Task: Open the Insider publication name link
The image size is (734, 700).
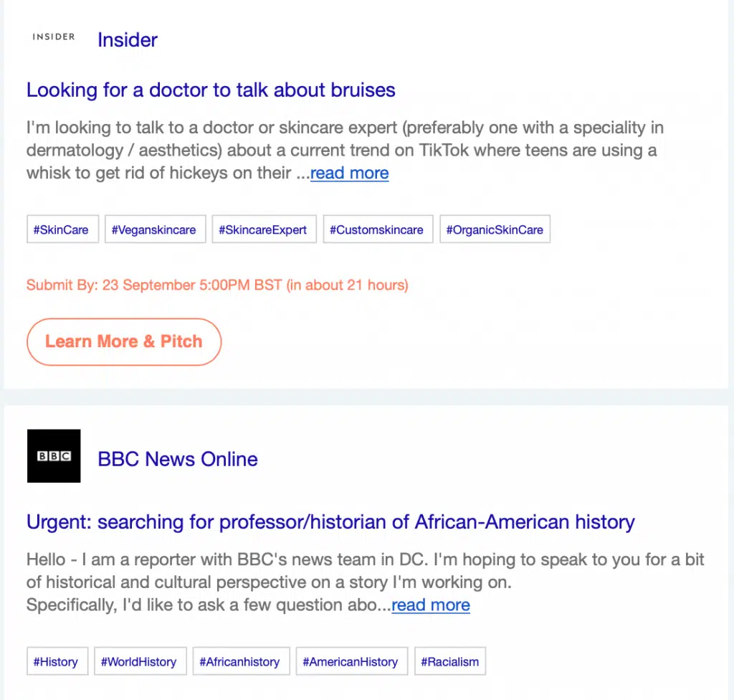Action: pos(128,39)
